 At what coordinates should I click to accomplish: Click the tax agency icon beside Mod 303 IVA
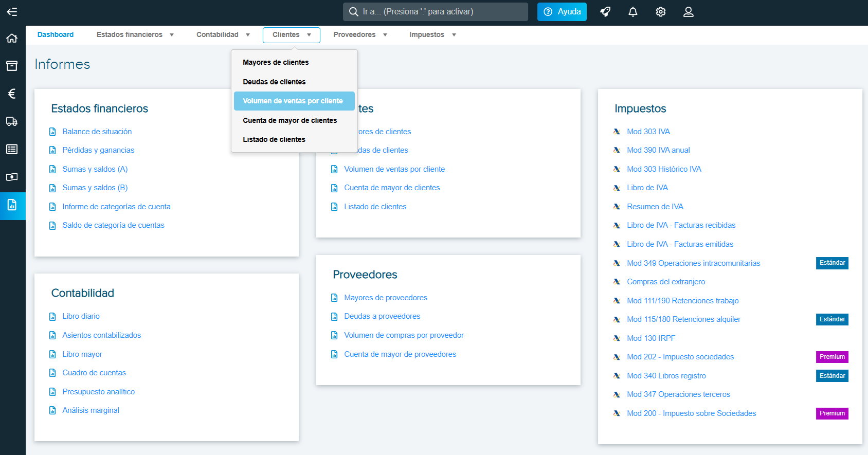(617, 132)
